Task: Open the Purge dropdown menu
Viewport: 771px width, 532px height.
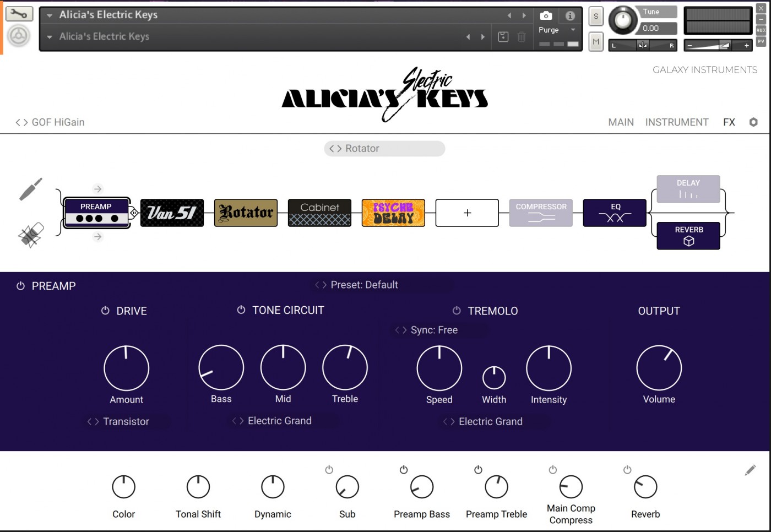Action: click(x=557, y=30)
